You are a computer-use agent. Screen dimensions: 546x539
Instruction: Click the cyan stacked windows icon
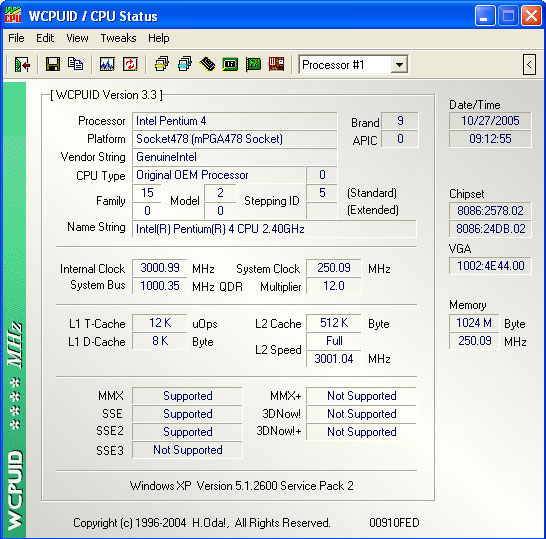185,64
